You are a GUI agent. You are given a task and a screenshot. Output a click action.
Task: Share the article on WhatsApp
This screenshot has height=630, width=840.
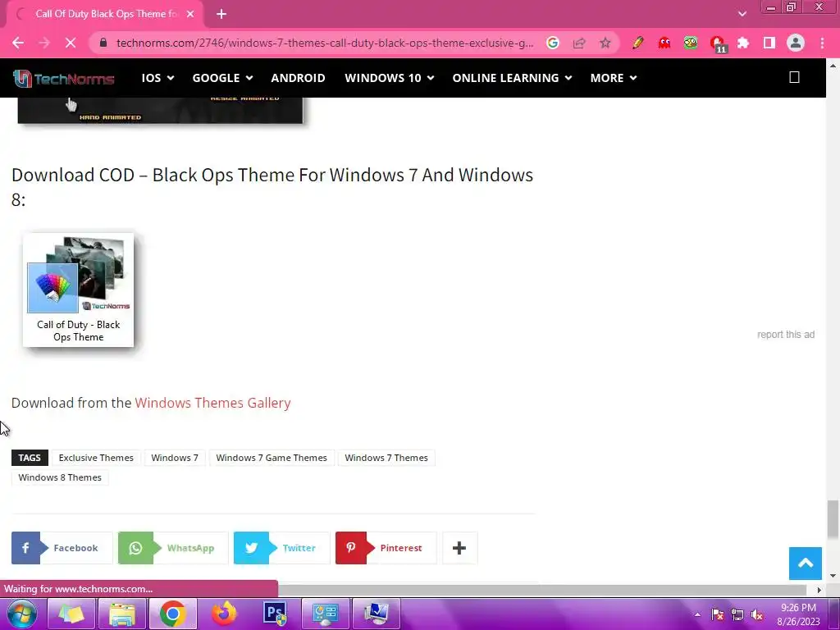tap(173, 548)
